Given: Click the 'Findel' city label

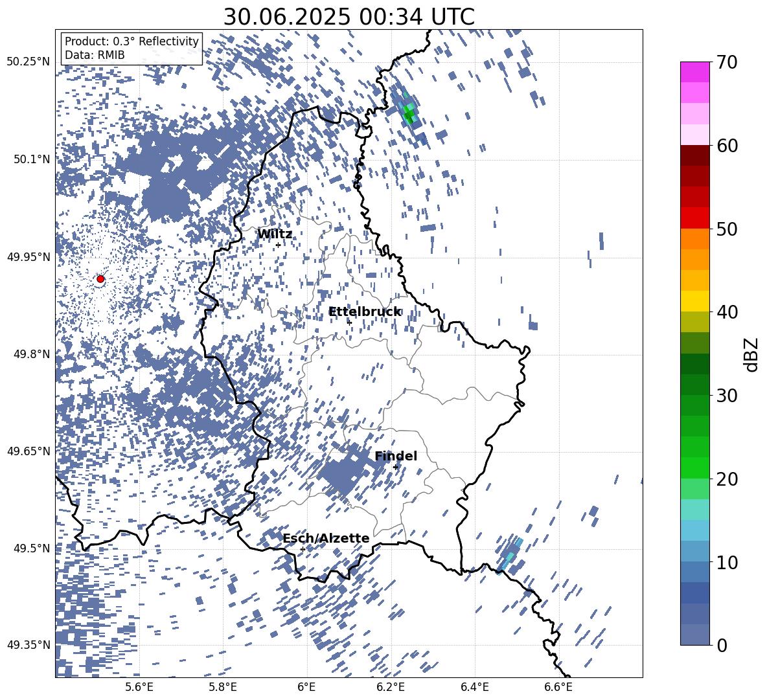Looking at the screenshot, I should (396, 456).
